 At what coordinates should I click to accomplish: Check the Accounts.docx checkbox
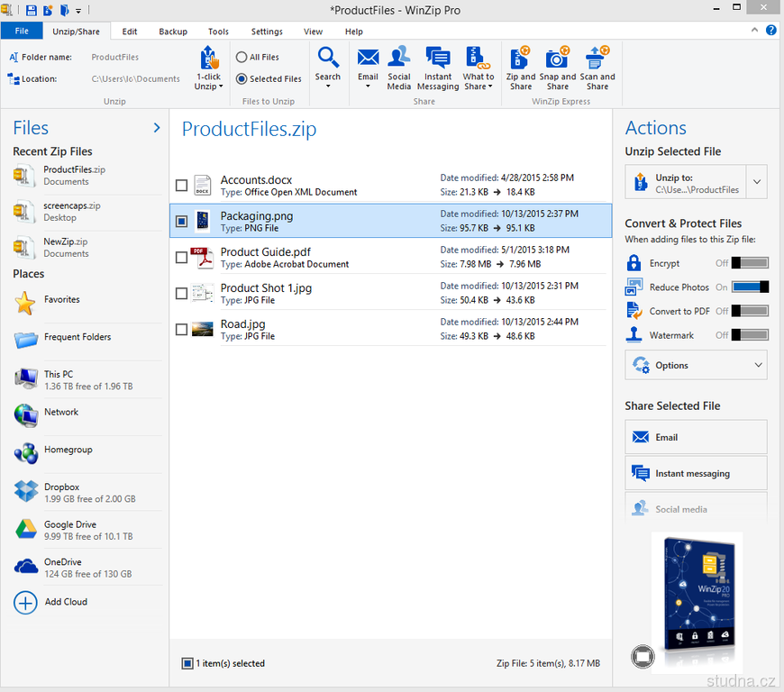[181, 186]
